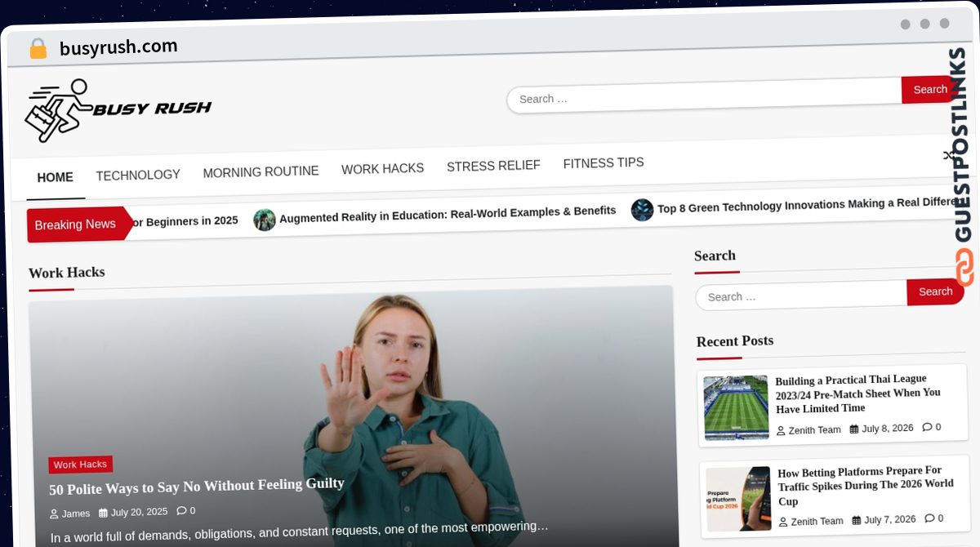
Task: Click the 'or Beginners in 2025' ticker headline
Action: 185,221
